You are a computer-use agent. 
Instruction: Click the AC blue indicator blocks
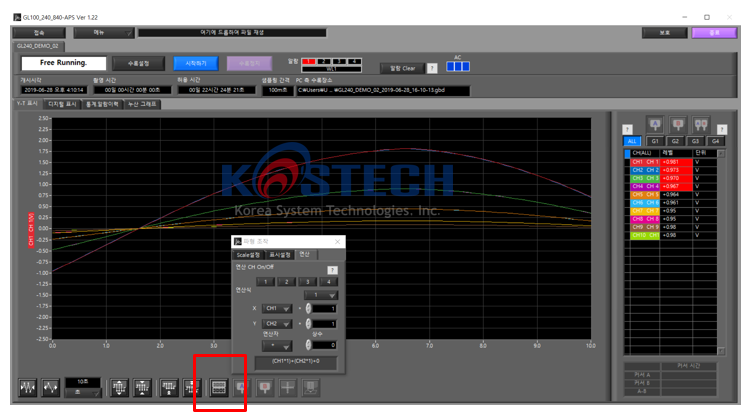click(x=458, y=66)
